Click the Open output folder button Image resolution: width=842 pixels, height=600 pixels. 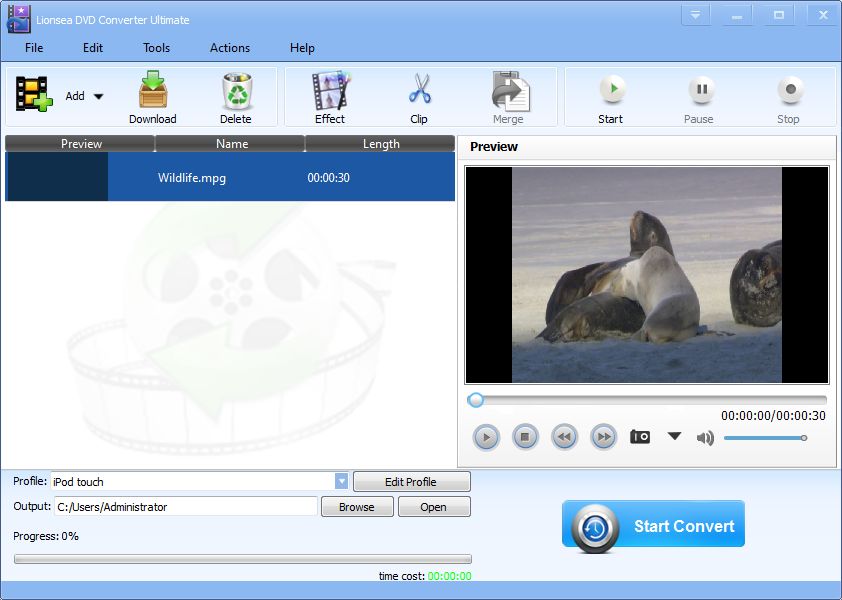[x=434, y=507]
